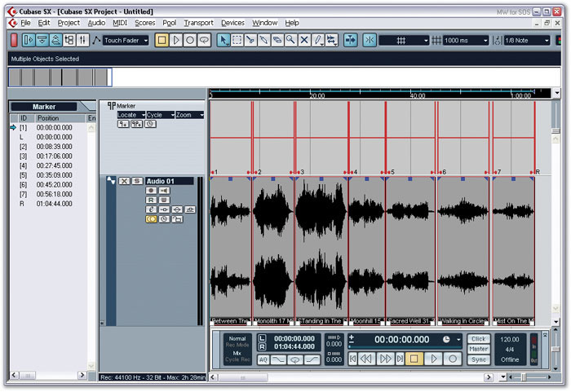Select the Object Selection arrow tool
Viewport: 571px width, 392px height.
coord(223,40)
